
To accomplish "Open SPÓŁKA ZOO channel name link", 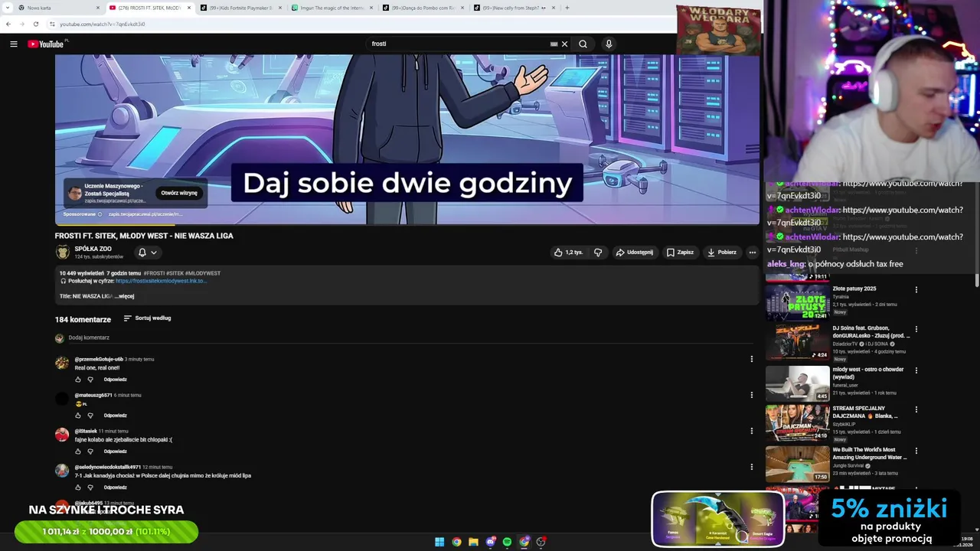I will coord(93,249).
